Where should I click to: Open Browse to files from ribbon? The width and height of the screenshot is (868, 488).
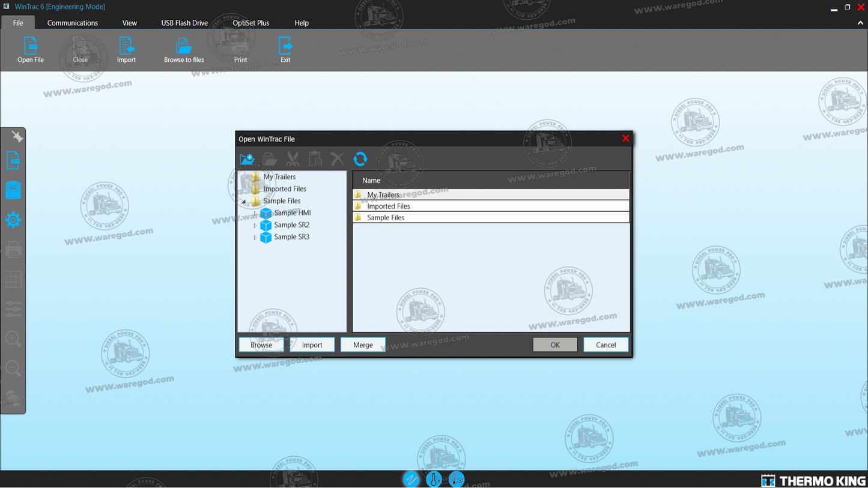pos(184,50)
